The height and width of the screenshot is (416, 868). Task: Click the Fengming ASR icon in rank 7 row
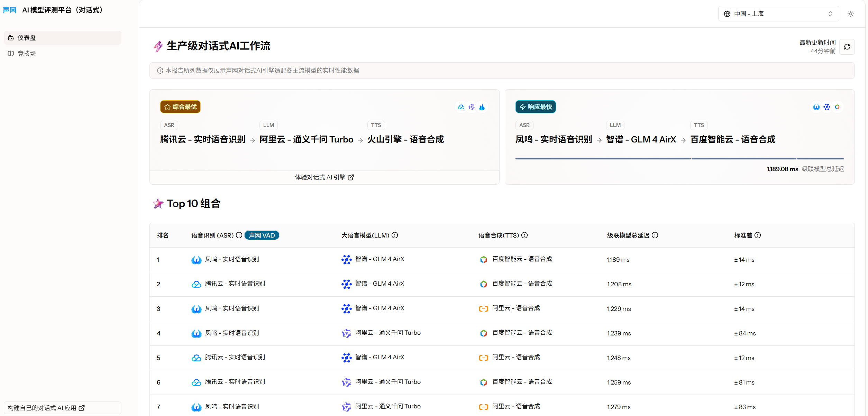197,407
